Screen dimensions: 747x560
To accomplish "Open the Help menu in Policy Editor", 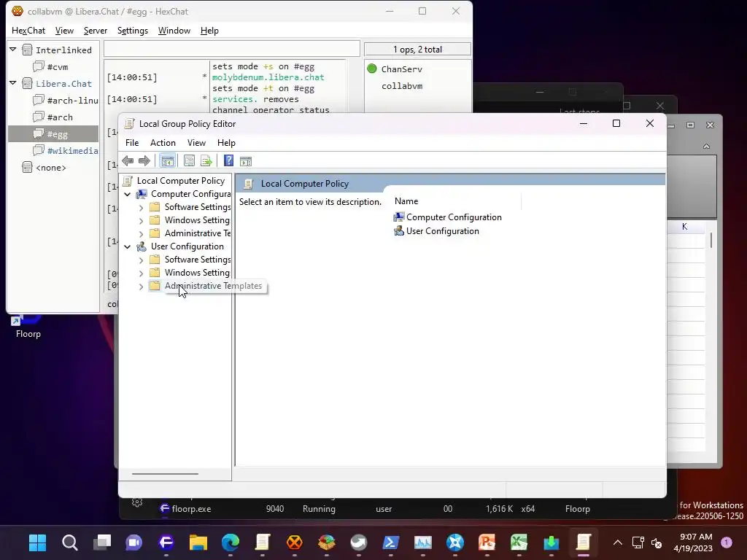I will click(x=226, y=143).
